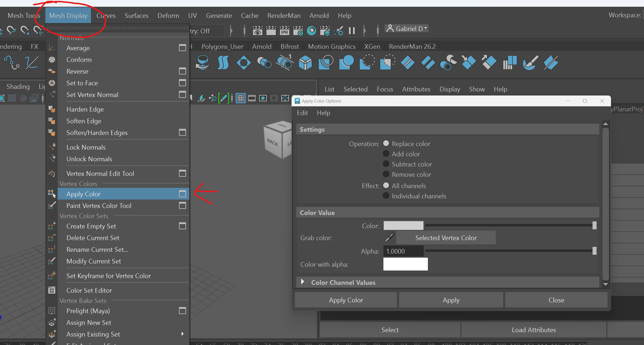Expand the Color Channel Values section
The height and width of the screenshot is (345, 644).
click(x=303, y=282)
